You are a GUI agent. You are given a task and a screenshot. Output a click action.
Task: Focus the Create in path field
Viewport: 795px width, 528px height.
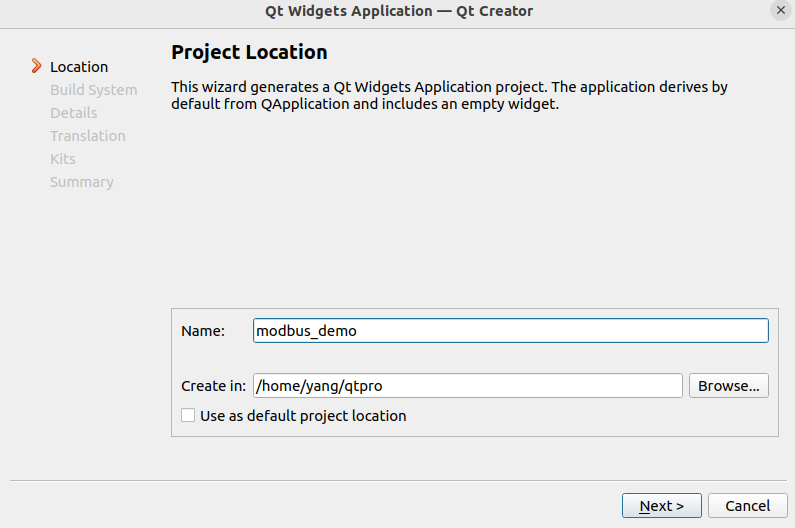click(467, 386)
